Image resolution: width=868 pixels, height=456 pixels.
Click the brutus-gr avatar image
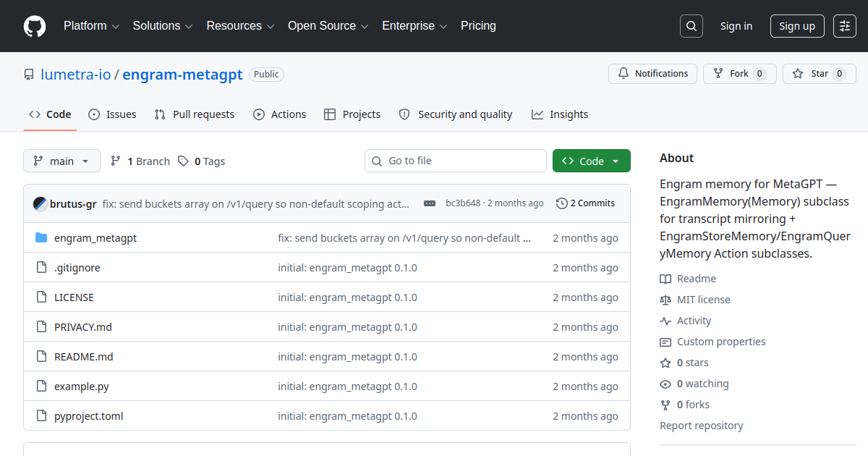(41, 204)
